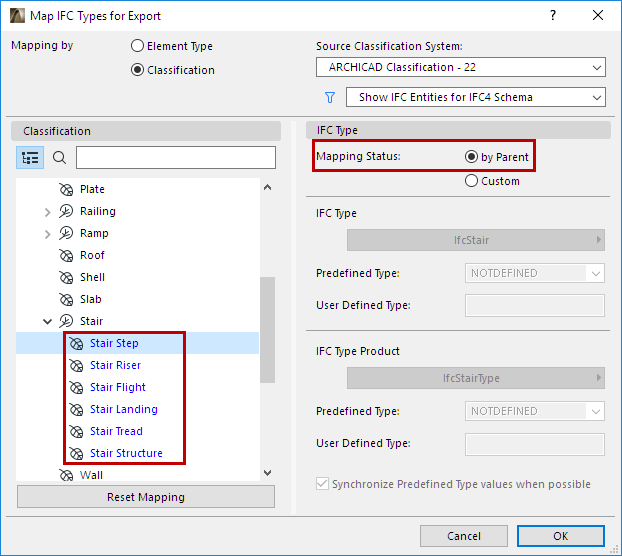This screenshot has height=556, width=622.
Task: Click the Railing classification icon
Action: (x=66, y=211)
